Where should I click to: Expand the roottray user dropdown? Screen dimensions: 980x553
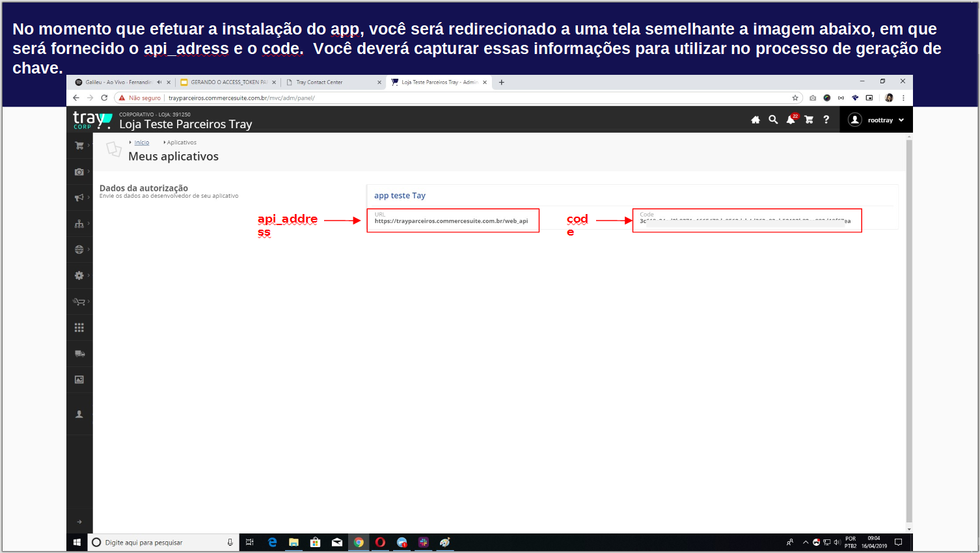[x=878, y=120]
